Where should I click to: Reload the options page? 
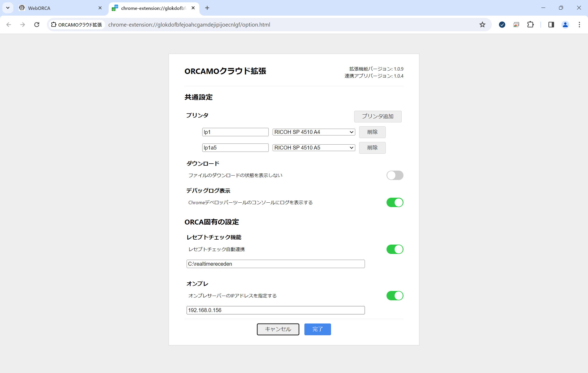point(37,24)
